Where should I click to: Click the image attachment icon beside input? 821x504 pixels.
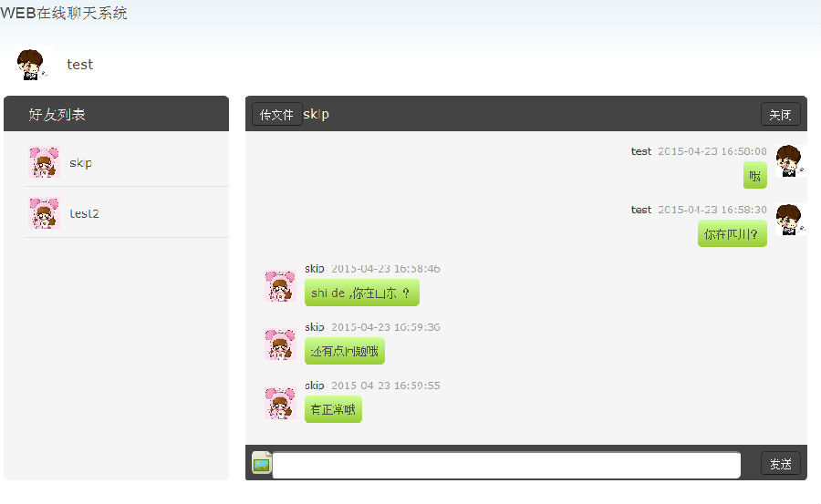coord(262,463)
